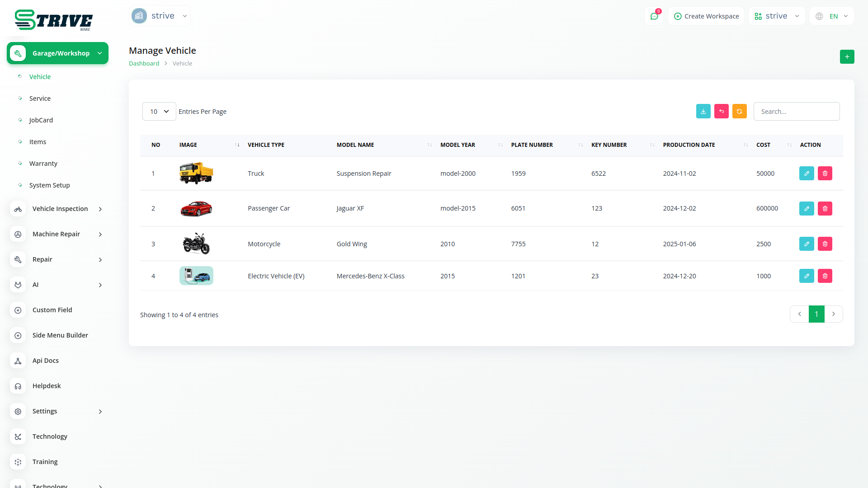Viewport: 868px width, 488px height.
Task: Delete the Mercedes-Benz X-Class row
Action: [x=825, y=276]
